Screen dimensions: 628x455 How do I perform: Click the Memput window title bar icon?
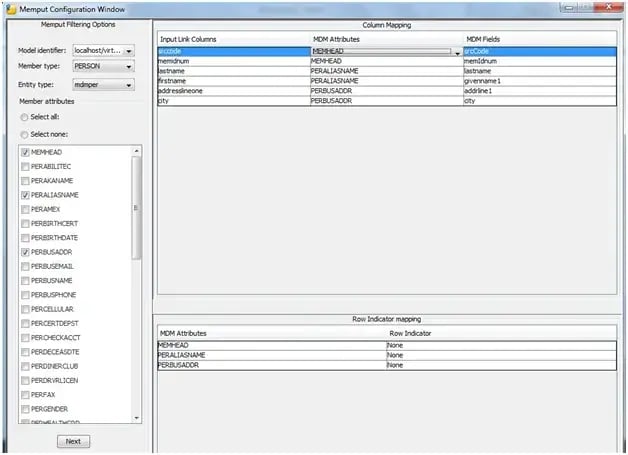[x=11, y=9]
